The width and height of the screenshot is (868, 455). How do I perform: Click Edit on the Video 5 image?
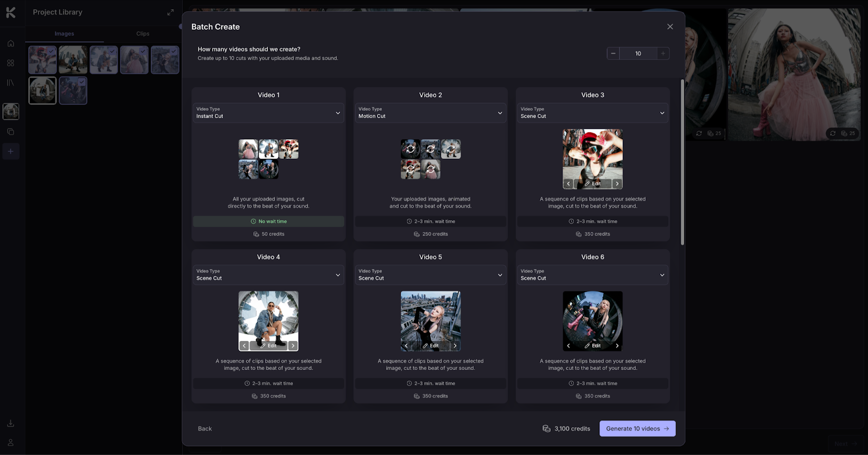431,345
